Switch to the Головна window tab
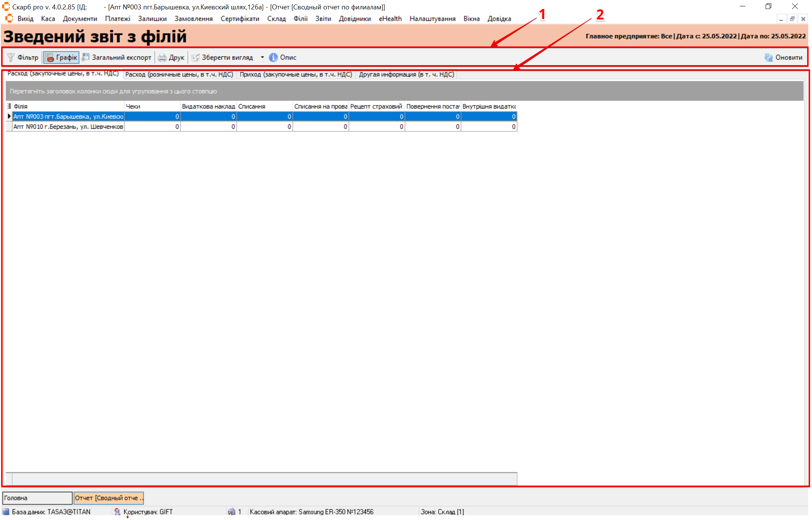The width and height of the screenshot is (812, 520). click(37, 498)
